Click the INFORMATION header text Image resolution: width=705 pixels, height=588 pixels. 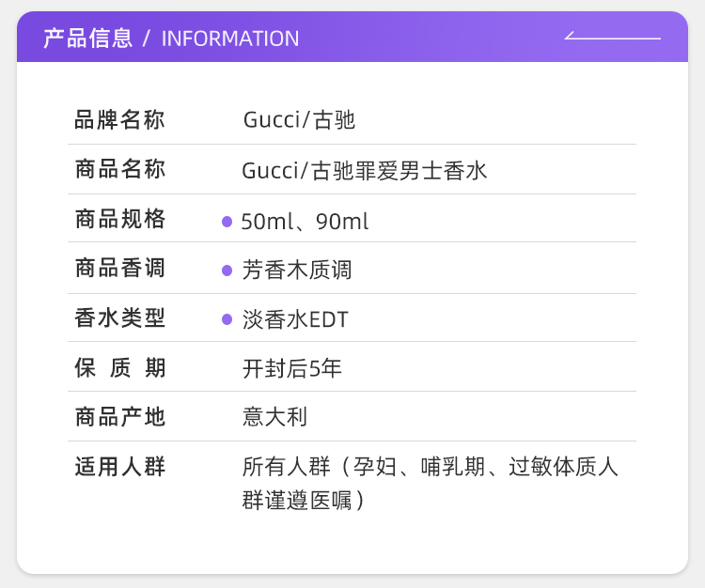pyautogui.click(x=230, y=39)
